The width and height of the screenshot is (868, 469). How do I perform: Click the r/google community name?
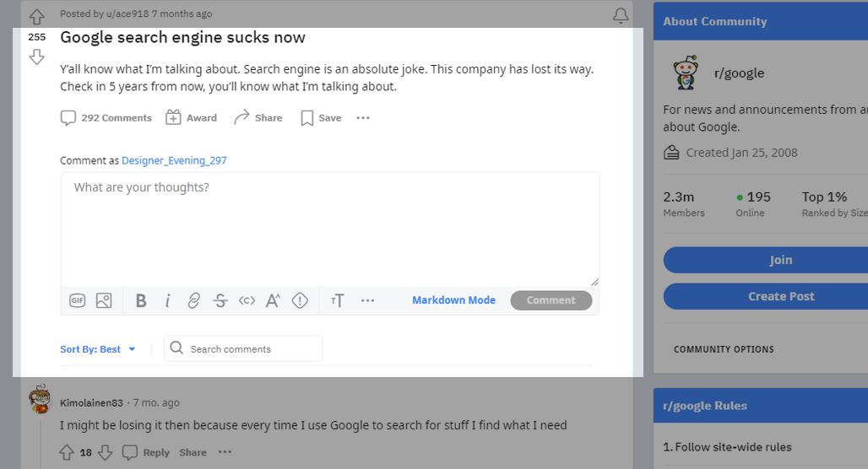click(x=739, y=73)
